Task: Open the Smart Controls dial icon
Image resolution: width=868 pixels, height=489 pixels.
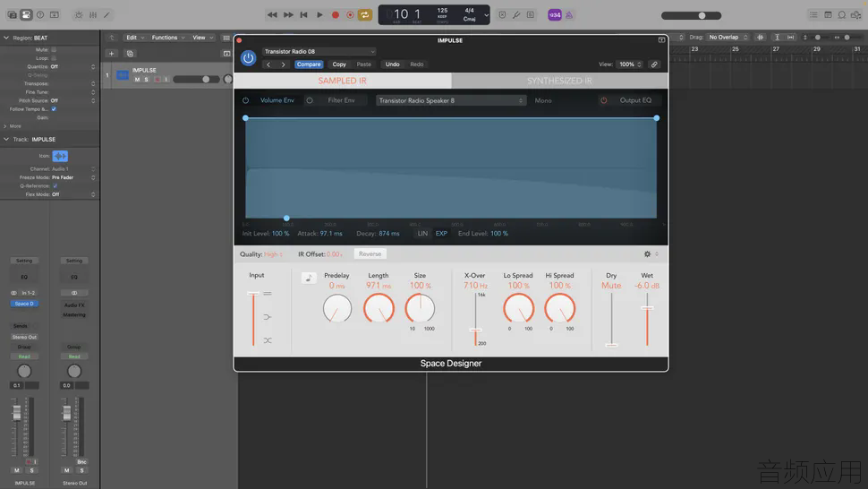Action: [79, 15]
